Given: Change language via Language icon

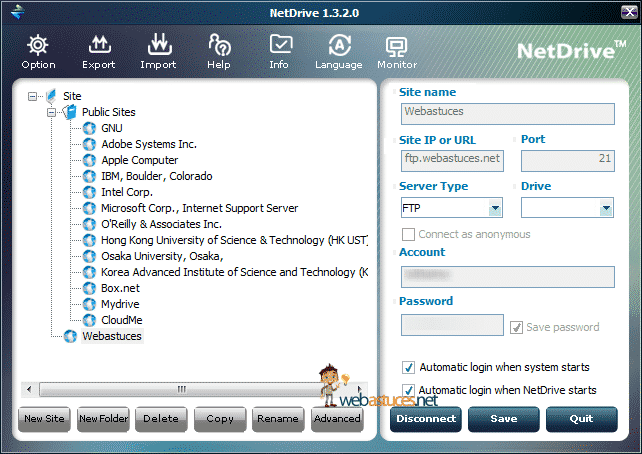Looking at the screenshot, I should 338,45.
